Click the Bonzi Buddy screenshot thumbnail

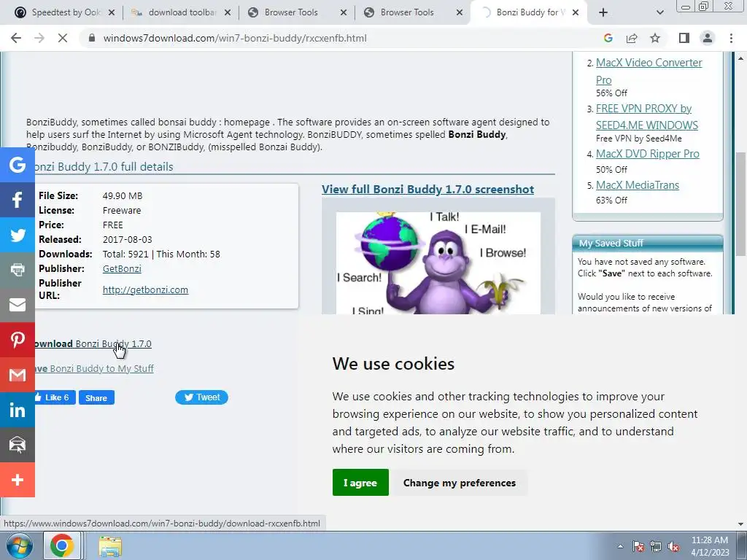[x=438, y=262]
